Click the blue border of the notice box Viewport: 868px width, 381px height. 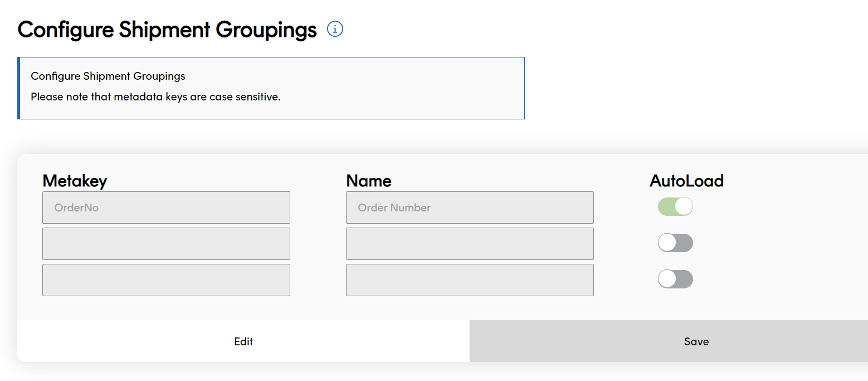(x=19, y=88)
